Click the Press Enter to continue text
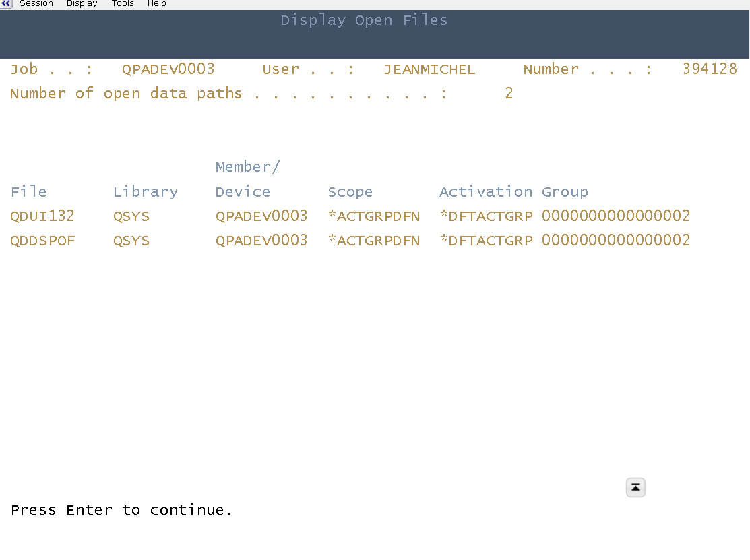750x560 pixels. point(121,510)
